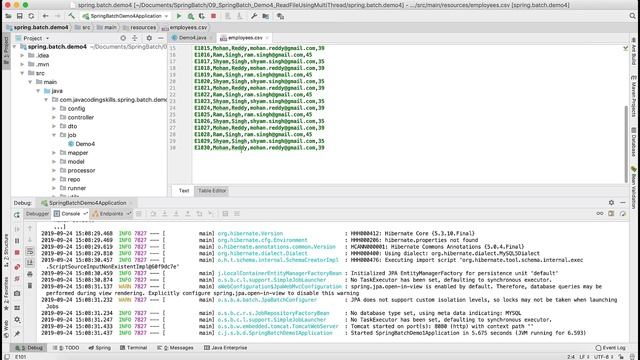The image size is (640, 360).
Task: Expand the controller package
Action: pos(54,118)
